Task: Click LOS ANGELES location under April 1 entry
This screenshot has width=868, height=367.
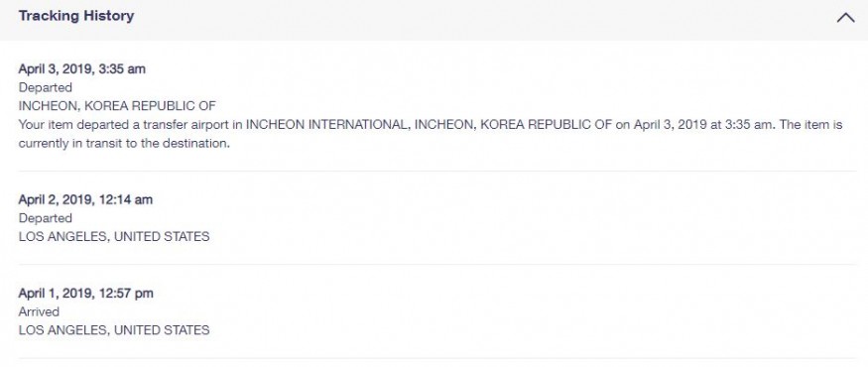Action: [x=114, y=330]
